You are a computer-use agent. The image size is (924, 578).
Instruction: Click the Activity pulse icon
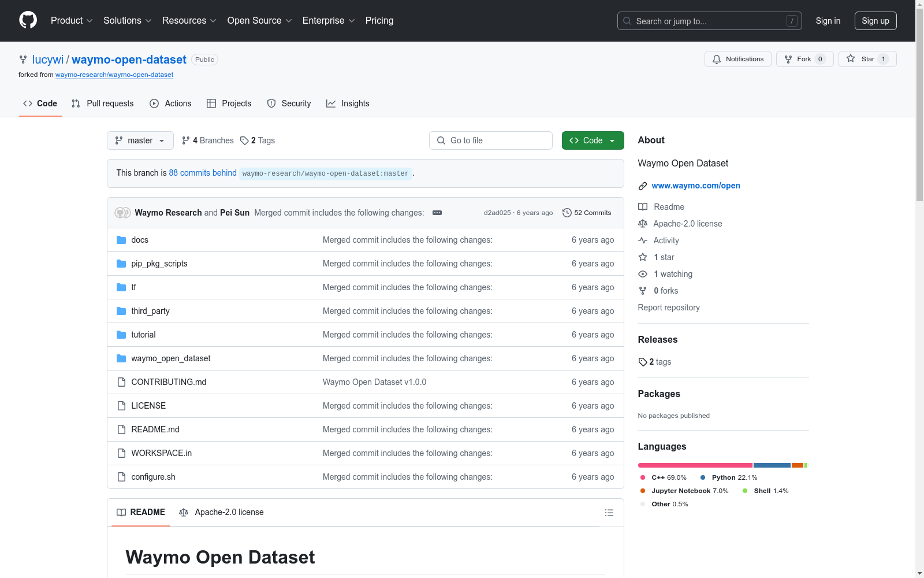pos(643,240)
